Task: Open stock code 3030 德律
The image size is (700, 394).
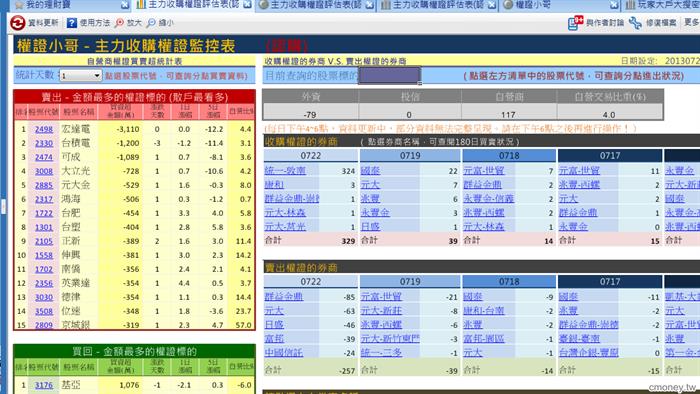Action: 44,297
